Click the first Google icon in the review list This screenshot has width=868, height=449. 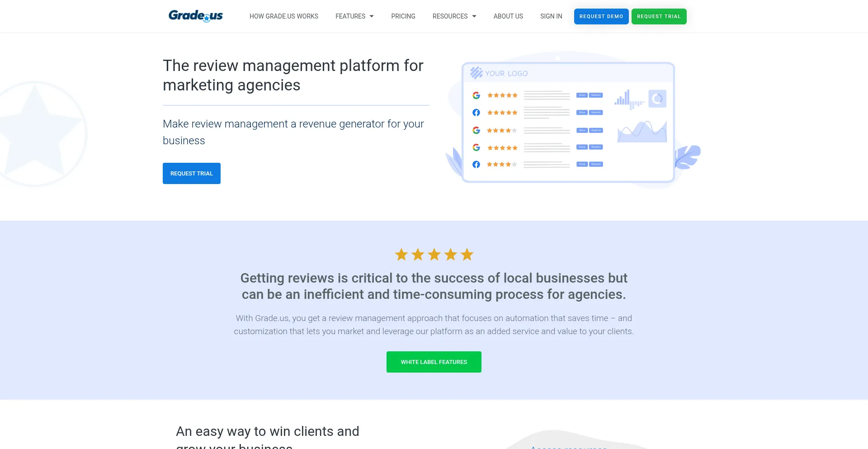click(x=476, y=95)
